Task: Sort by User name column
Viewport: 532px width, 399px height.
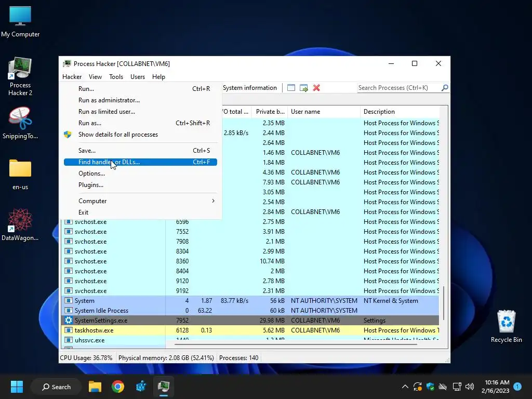Action: pos(324,112)
